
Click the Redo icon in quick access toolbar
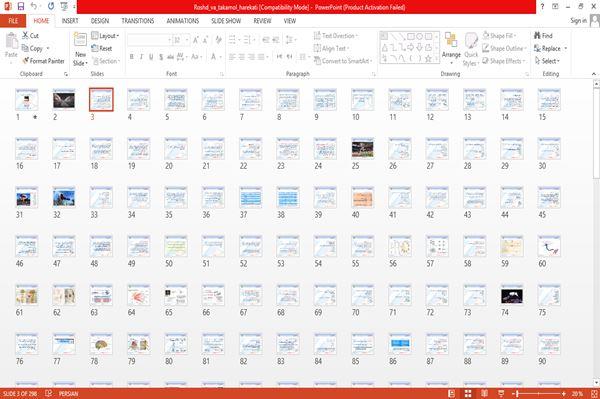[x=51, y=7]
